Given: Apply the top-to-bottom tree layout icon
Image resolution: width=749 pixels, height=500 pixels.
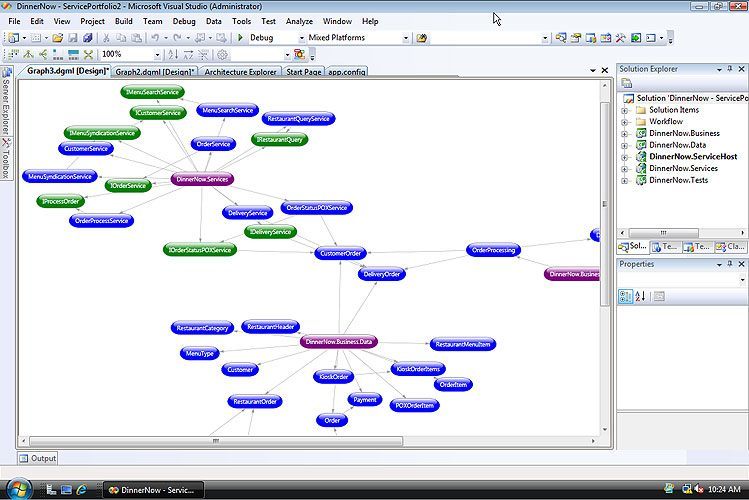Looking at the screenshot, I should coord(28,54).
